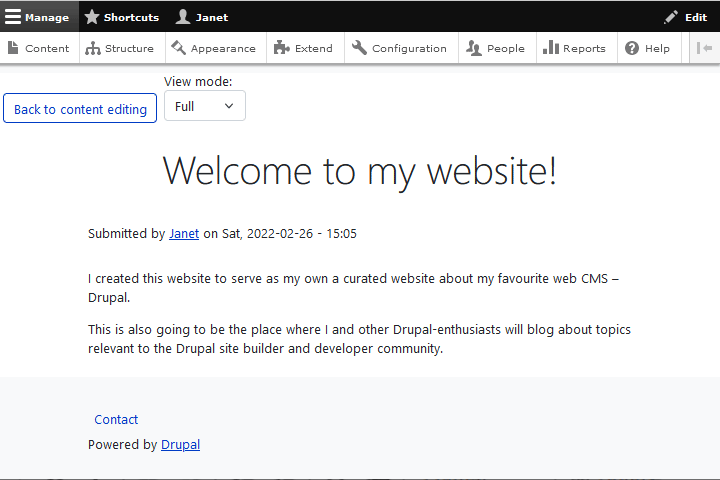Screen dimensions: 720x480
Task: Open Extend via the puzzle piece icon
Action: coord(282,48)
